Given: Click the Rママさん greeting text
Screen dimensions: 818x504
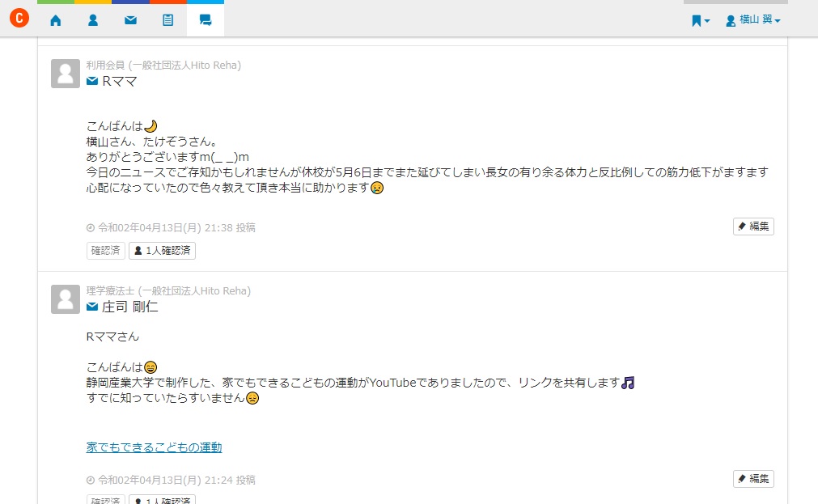Looking at the screenshot, I should [x=112, y=337].
